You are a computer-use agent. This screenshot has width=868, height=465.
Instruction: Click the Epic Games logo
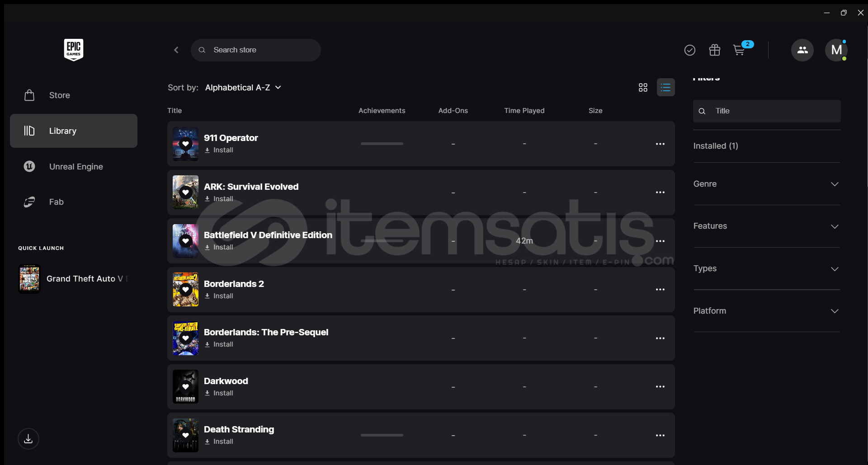click(x=74, y=49)
